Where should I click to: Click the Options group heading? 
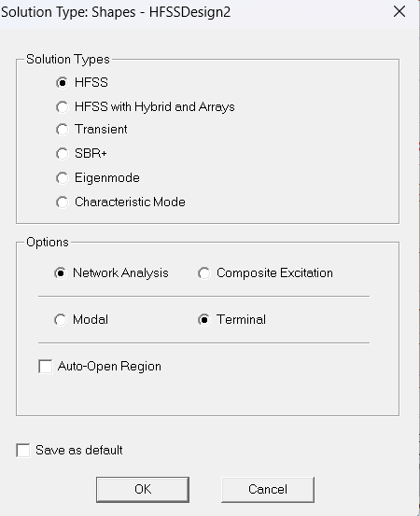pyautogui.click(x=48, y=243)
